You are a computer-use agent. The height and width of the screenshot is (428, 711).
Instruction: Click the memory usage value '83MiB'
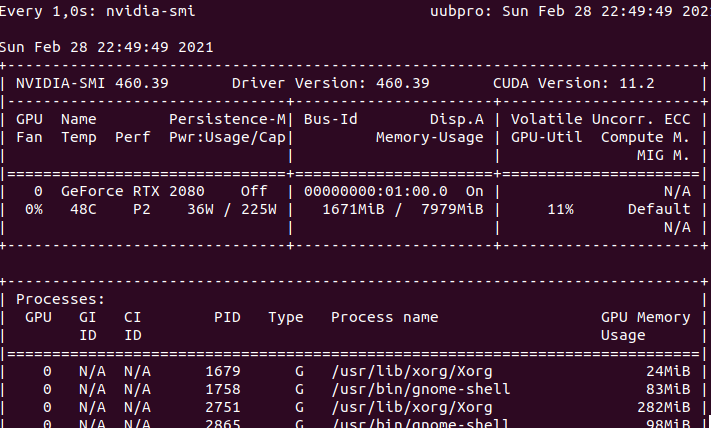click(668, 389)
